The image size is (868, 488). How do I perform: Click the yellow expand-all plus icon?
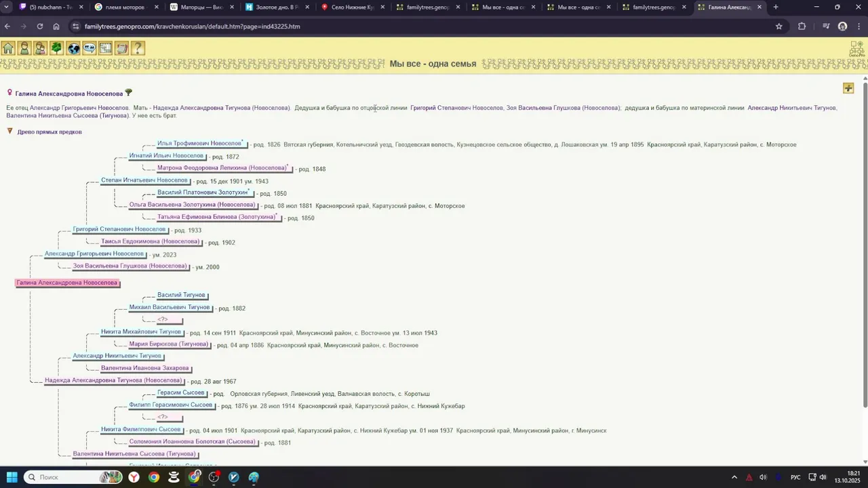pos(848,88)
